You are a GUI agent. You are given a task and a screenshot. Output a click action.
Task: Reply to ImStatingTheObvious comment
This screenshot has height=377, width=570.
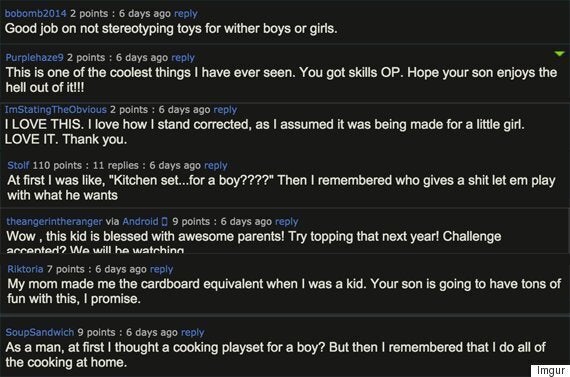click(x=225, y=109)
